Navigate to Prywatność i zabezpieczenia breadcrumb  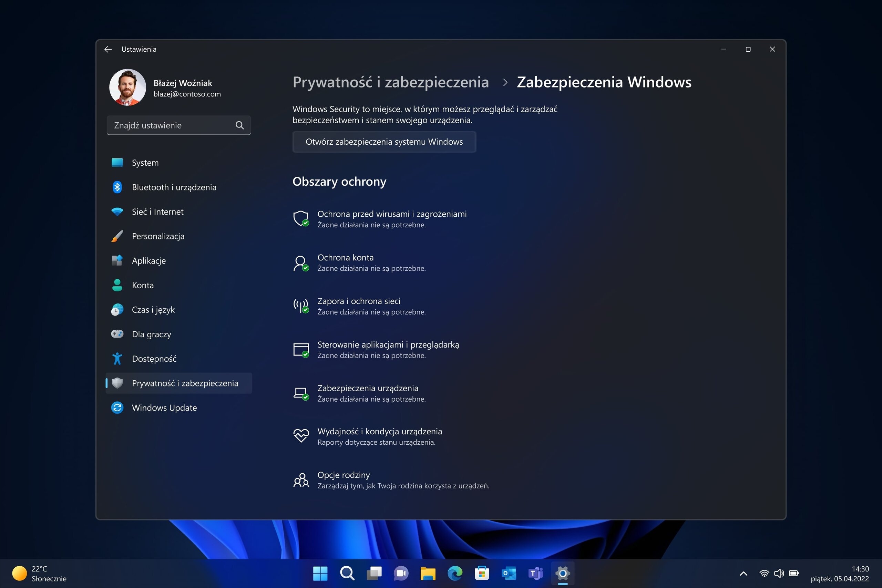(391, 82)
